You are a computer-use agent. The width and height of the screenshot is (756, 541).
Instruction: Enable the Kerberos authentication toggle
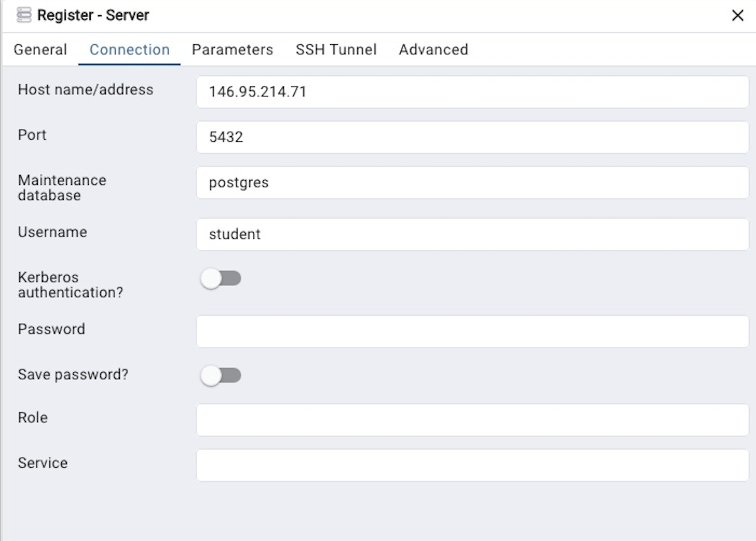point(220,278)
